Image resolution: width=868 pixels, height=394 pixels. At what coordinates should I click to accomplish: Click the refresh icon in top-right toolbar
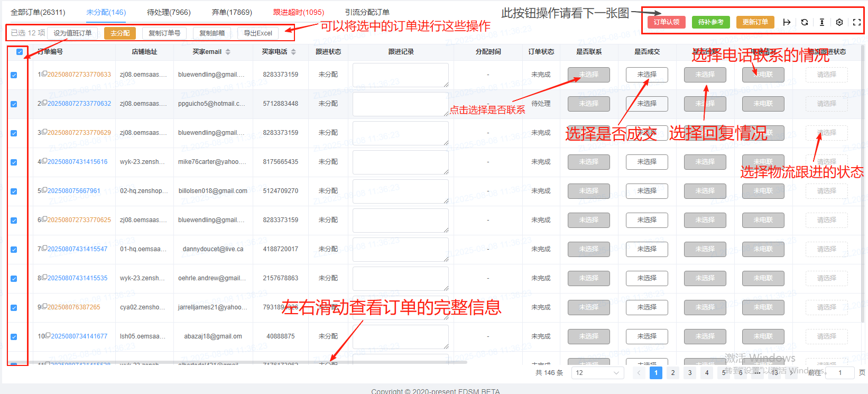coord(804,22)
